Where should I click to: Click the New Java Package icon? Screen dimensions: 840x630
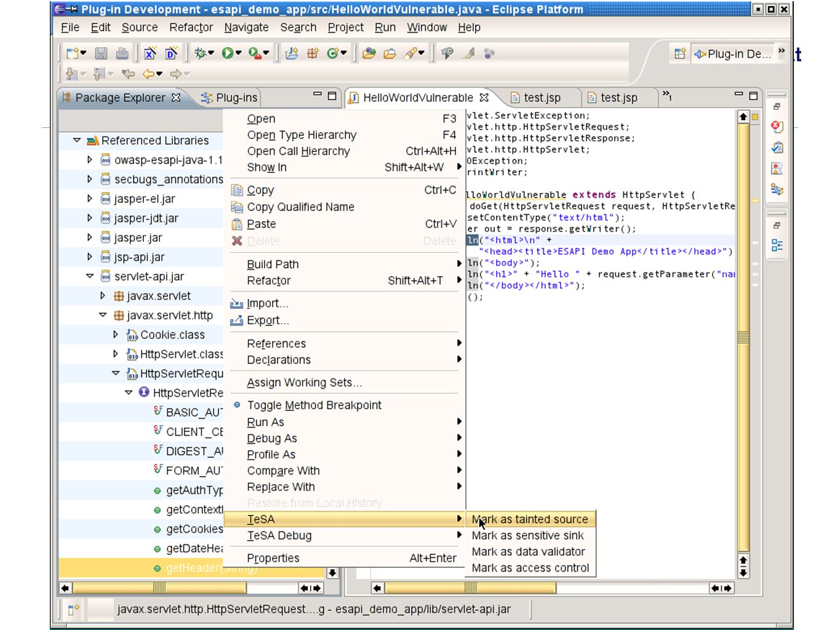click(x=313, y=54)
